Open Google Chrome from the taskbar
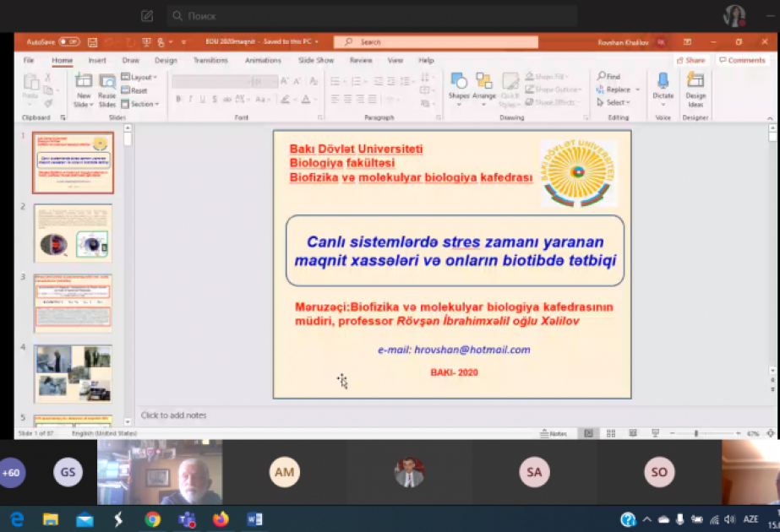This screenshot has width=780, height=532. (153, 519)
